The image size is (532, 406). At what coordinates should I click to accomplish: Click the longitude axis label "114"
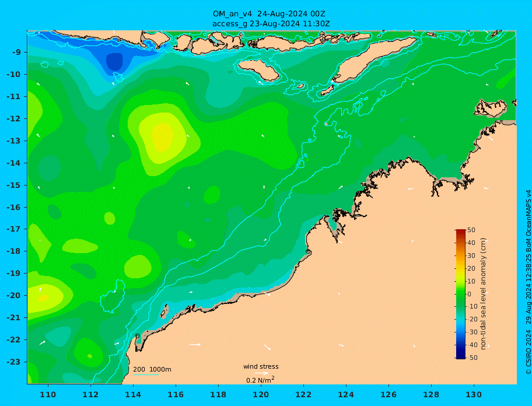(x=133, y=394)
